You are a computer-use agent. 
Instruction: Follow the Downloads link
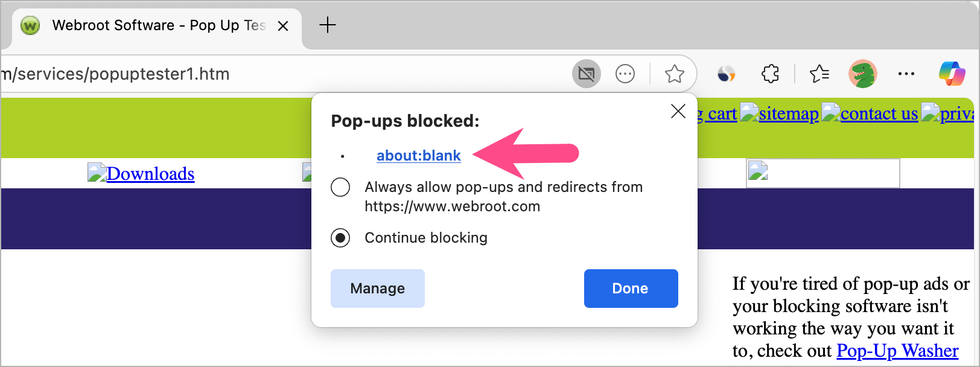(150, 174)
